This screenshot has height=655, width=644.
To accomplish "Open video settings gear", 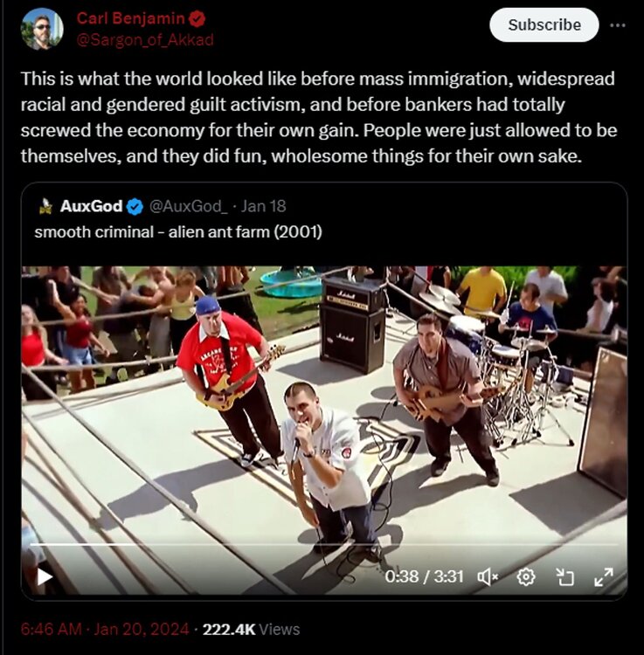I will pyautogui.click(x=525, y=576).
